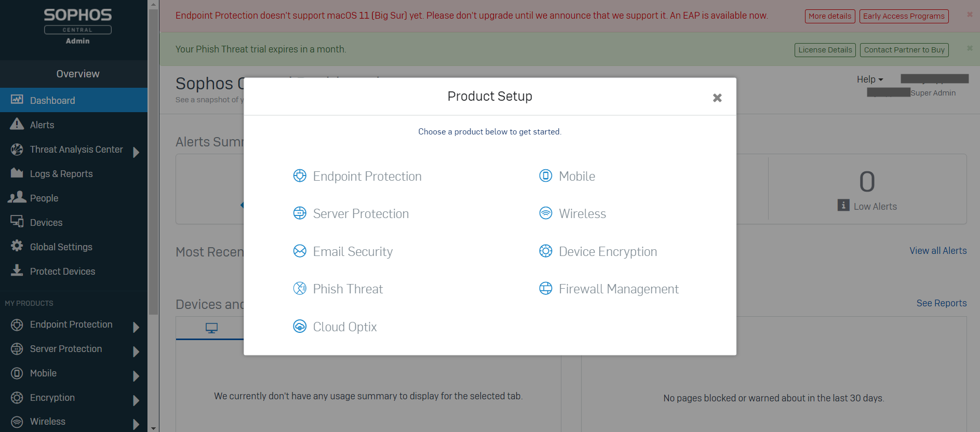
Task: Click the sidebar Mobile product icon
Action: pyautogui.click(x=17, y=373)
